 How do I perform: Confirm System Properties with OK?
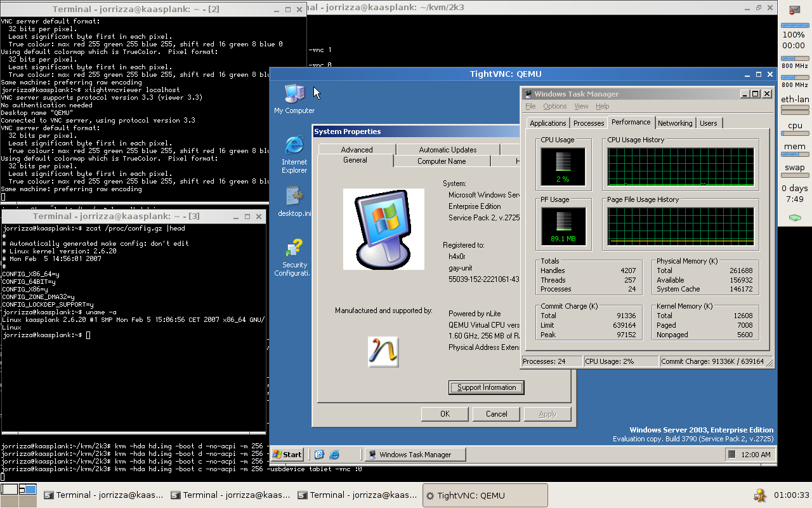tap(445, 414)
